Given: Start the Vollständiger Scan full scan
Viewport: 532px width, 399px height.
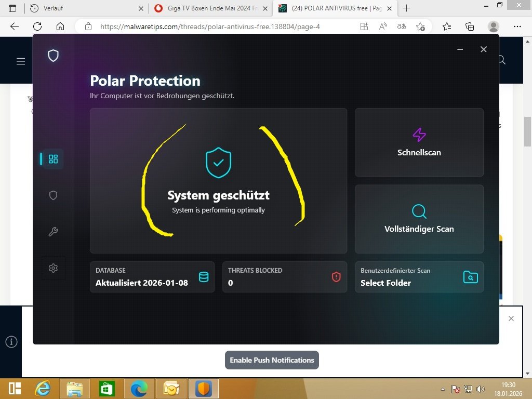Looking at the screenshot, I should [x=419, y=219].
